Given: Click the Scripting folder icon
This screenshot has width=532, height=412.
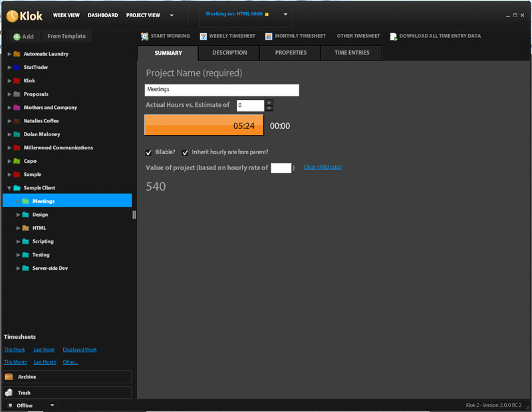Looking at the screenshot, I should 25,241.
